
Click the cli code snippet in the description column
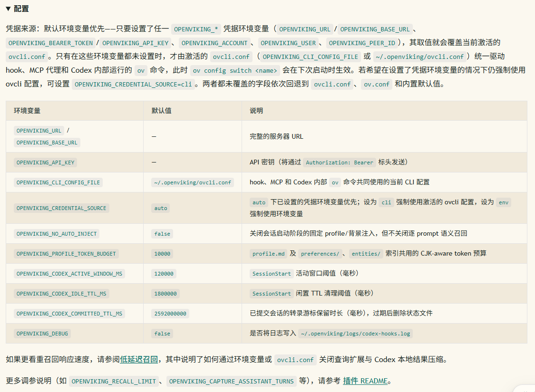[x=386, y=202]
